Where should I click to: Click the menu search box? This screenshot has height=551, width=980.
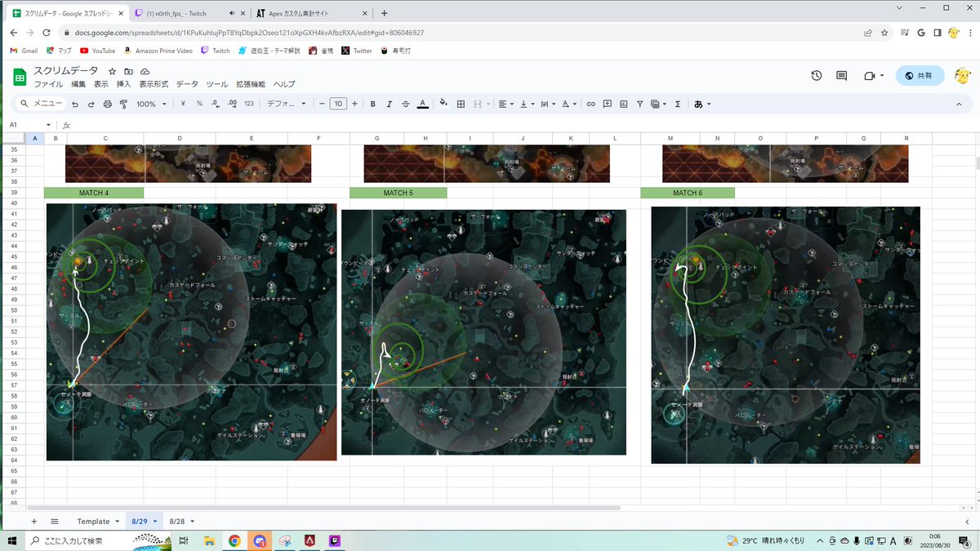click(39, 104)
